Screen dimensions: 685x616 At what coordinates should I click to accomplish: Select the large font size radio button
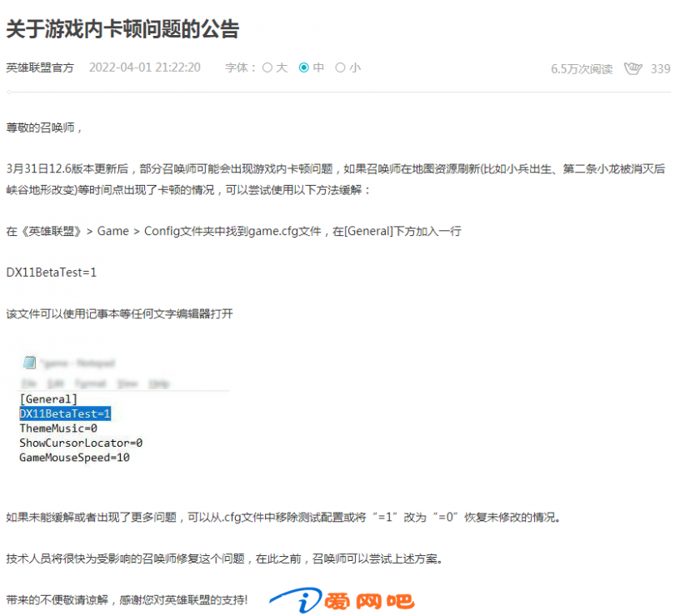tap(267, 68)
